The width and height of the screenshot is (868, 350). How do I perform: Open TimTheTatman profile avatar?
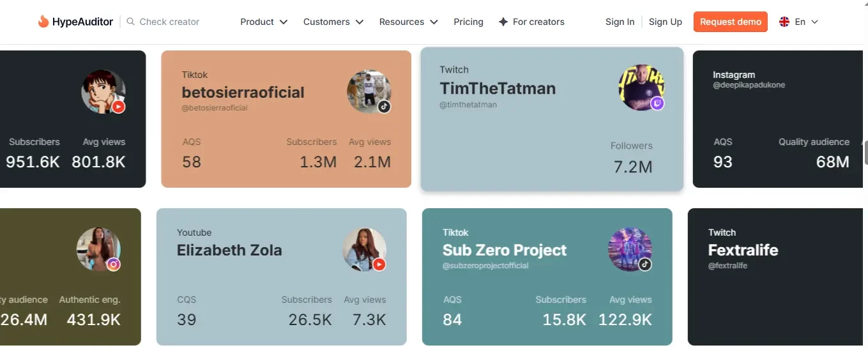[x=642, y=87]
